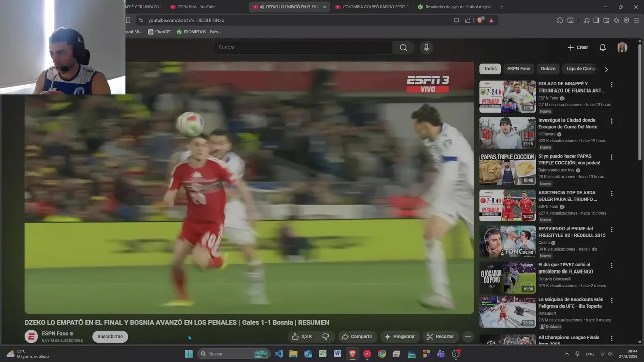644x362 pixels.
Task: Click the Windows taskbar search box
Action: 233,354
